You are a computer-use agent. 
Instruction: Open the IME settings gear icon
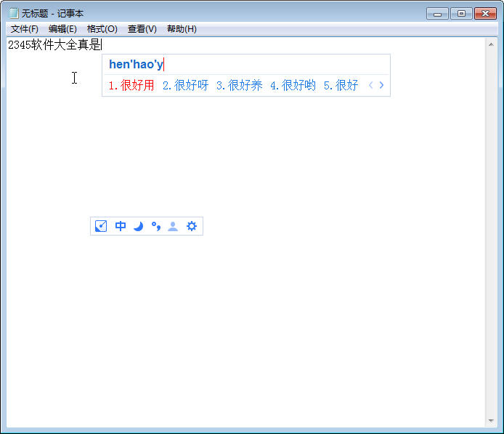(192, 226)
